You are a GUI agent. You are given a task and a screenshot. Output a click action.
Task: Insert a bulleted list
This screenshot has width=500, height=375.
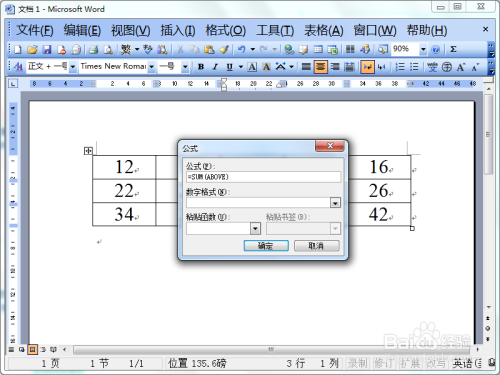(x=414, y=67)
